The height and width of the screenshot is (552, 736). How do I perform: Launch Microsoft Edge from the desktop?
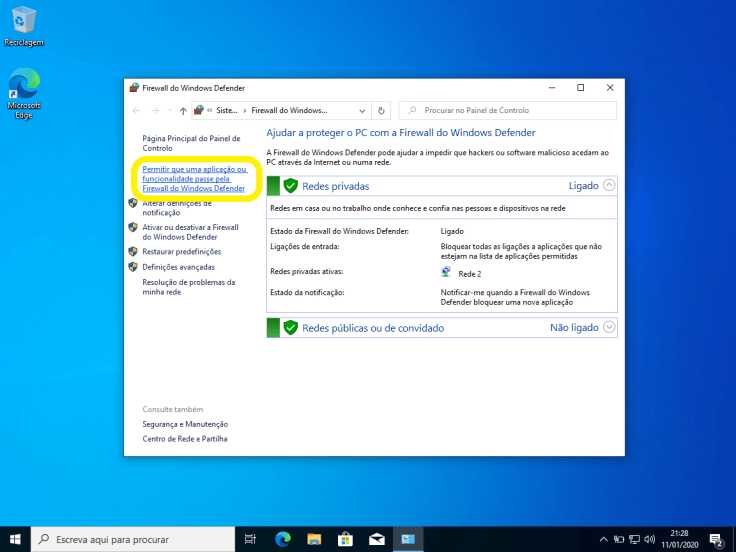point(23,92)
